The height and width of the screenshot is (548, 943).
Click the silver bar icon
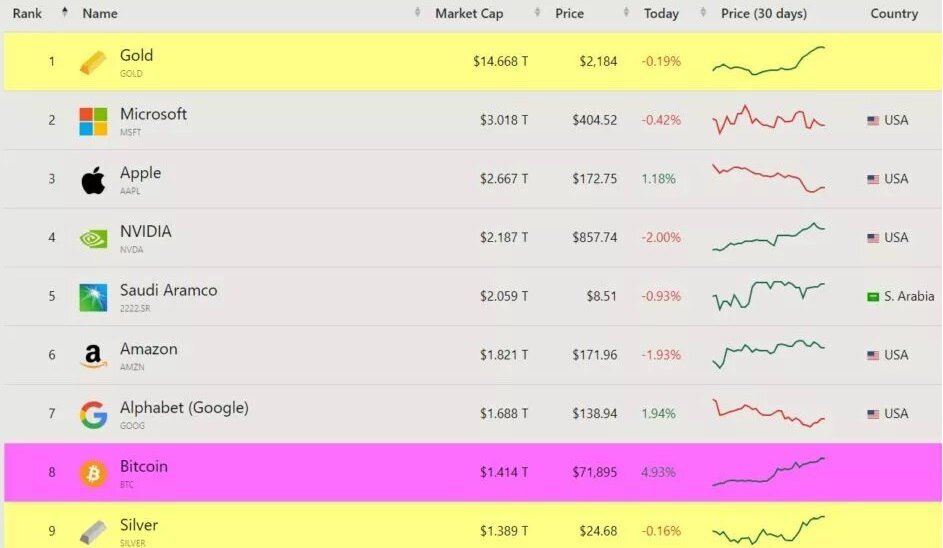[93, 532]
